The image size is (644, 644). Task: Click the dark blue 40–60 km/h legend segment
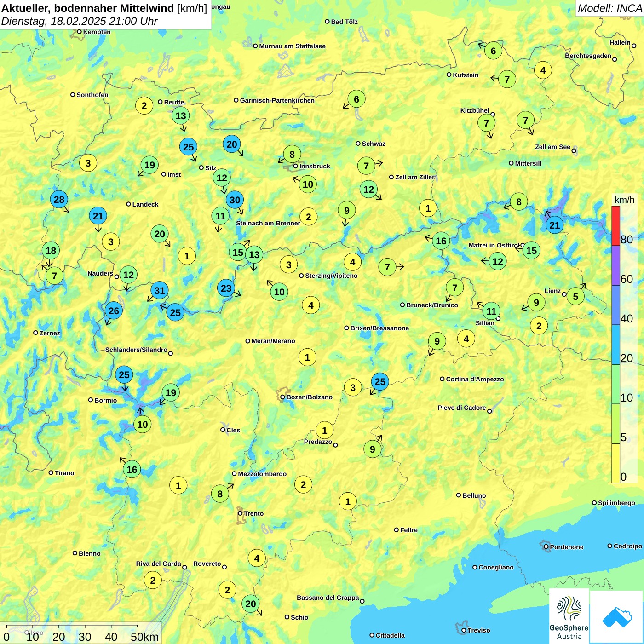[615, 305]
